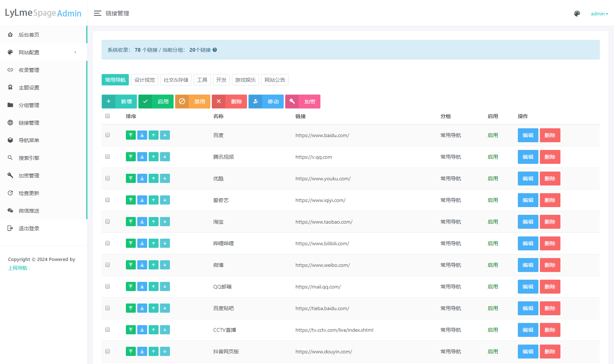The width and height of the screenshot is (614, 364).
Task: Collapse the sidebar using the hamburger icon
Action: click(98, 13)
